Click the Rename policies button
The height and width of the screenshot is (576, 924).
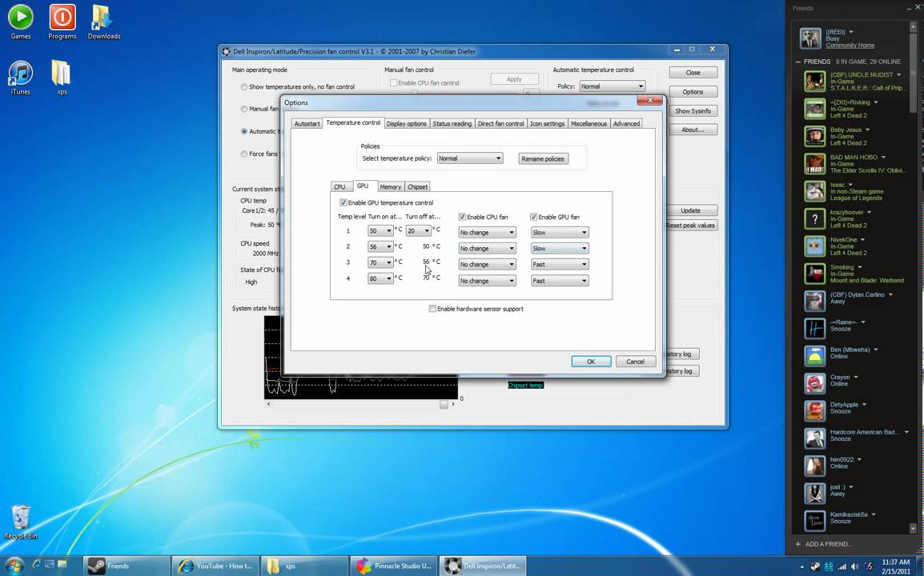click(x=543, y=159)
